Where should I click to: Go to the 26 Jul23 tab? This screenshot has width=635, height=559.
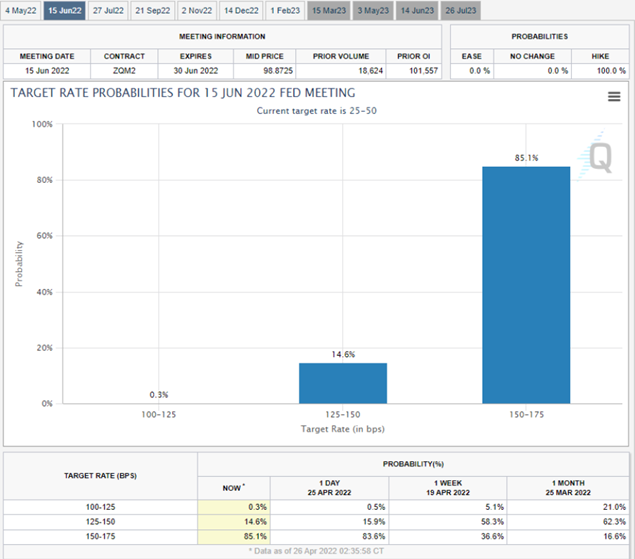click(461, 10)
